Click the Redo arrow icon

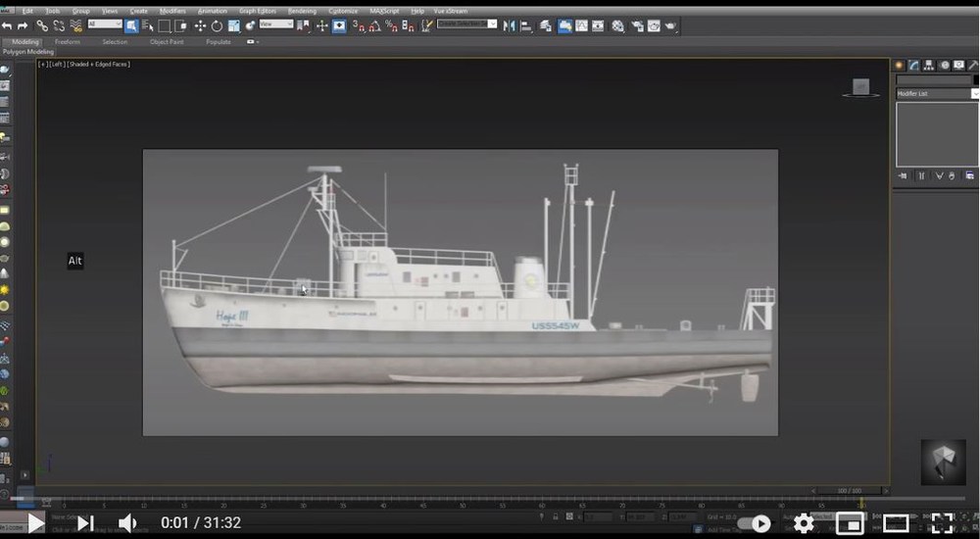[x=23, y=25]
